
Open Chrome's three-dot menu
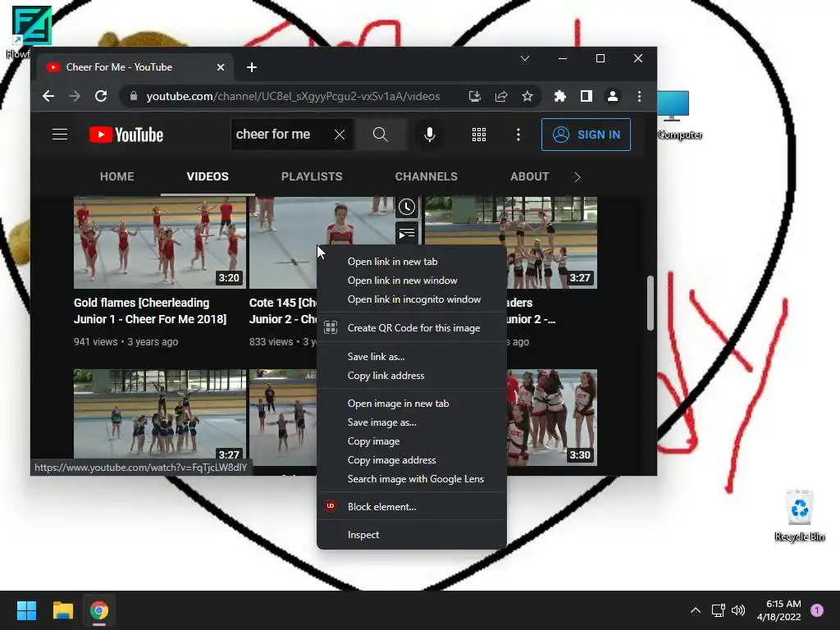[x=639, y=97]
